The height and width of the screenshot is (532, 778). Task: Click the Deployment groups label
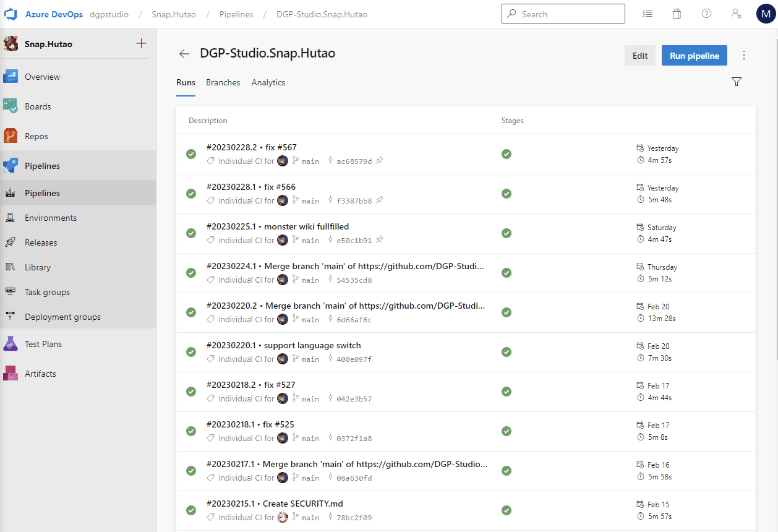point(62,317)
